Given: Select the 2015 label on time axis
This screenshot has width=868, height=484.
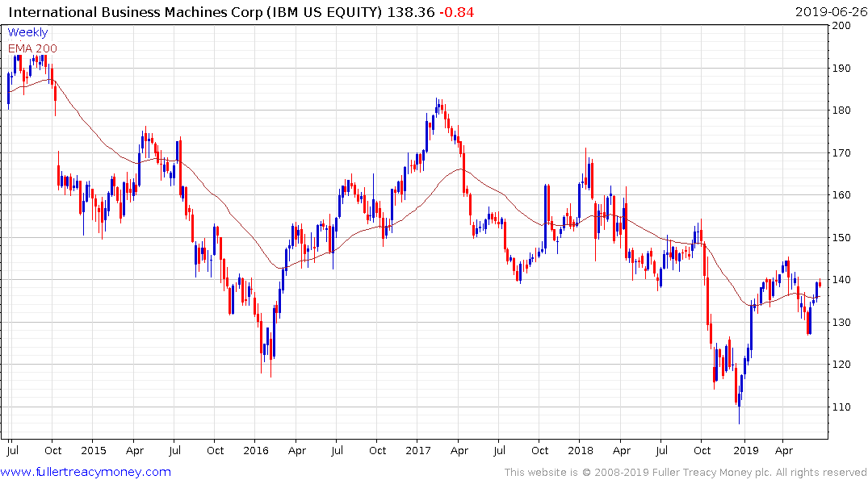Looking at the screenshot, I should pyautogui.click(x=94, y=451).
